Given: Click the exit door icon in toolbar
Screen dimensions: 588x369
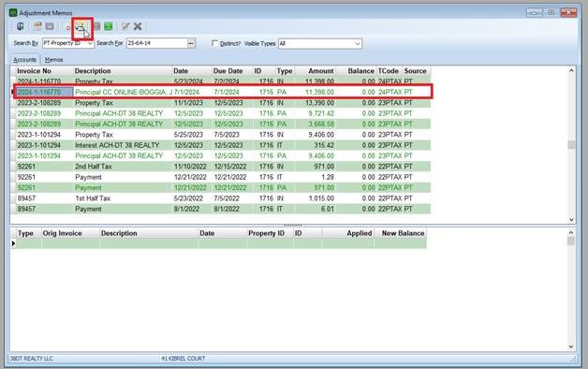Looking at the screenshot, I should coord(21,26).
